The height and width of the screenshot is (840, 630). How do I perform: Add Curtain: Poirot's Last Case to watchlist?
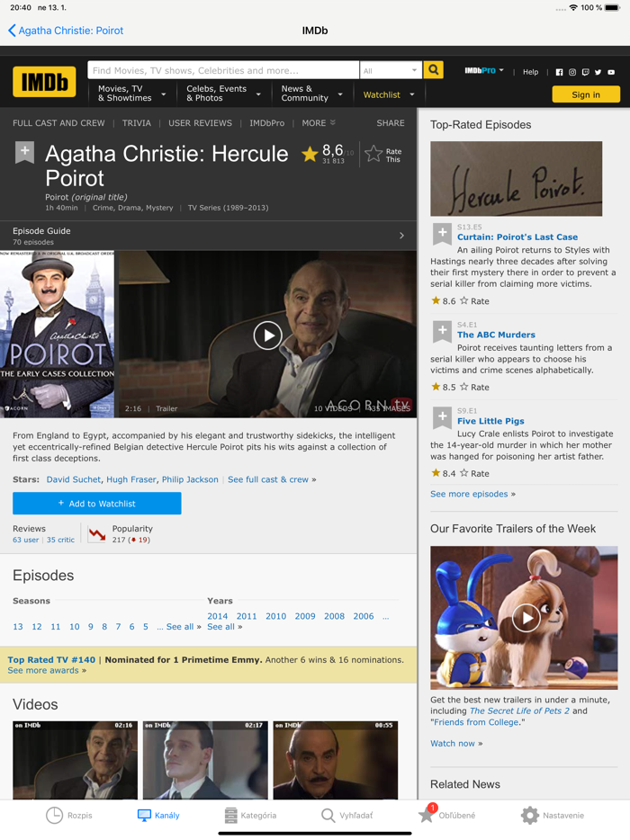click(x=442, y=234)
